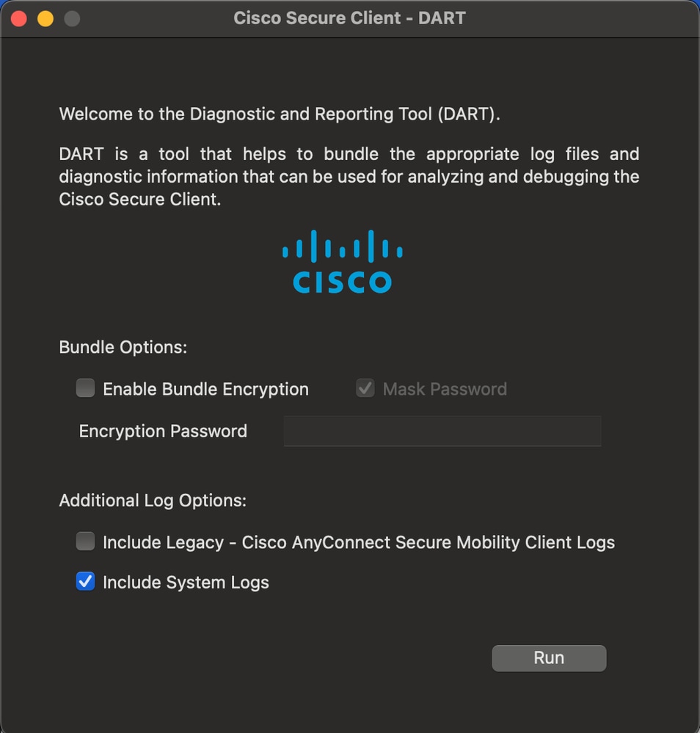The image size is (700, 733).
Task: Close the DART window
Action: click(18, 18)
